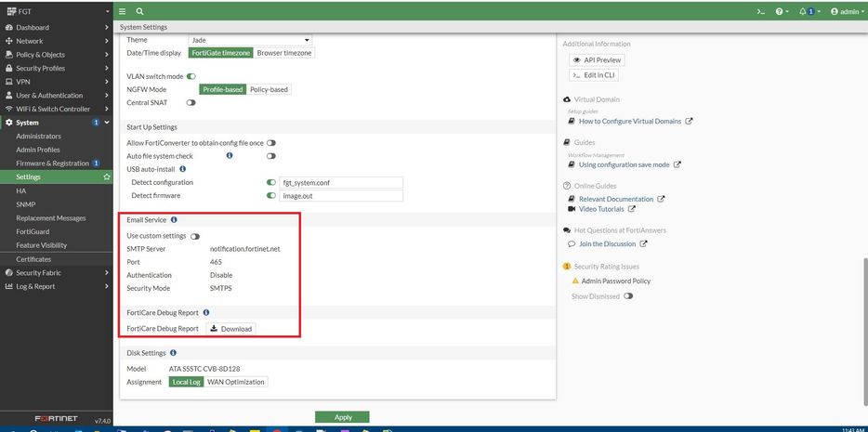The image size is (868, 432).
Task: Click info icon beside Auto file system check
Action: [230, 156]
